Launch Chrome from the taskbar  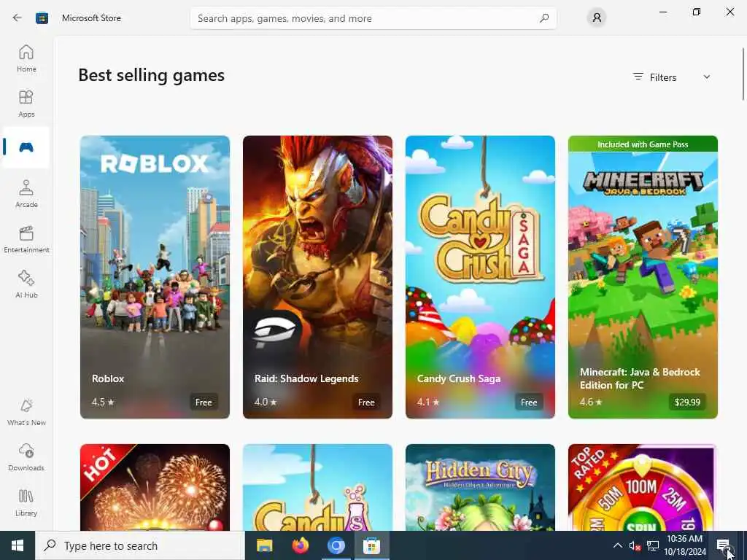coord(336,545)
